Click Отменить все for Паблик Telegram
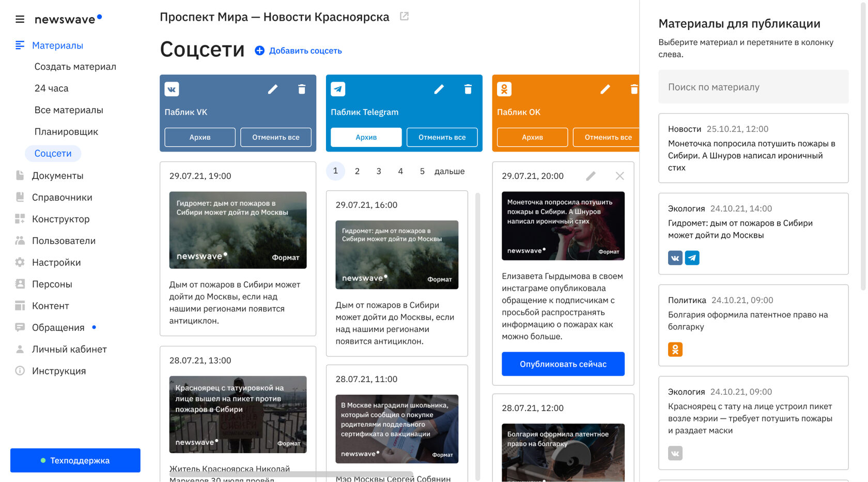This screenshot has width=868, height=482. (x=442, y=137)
